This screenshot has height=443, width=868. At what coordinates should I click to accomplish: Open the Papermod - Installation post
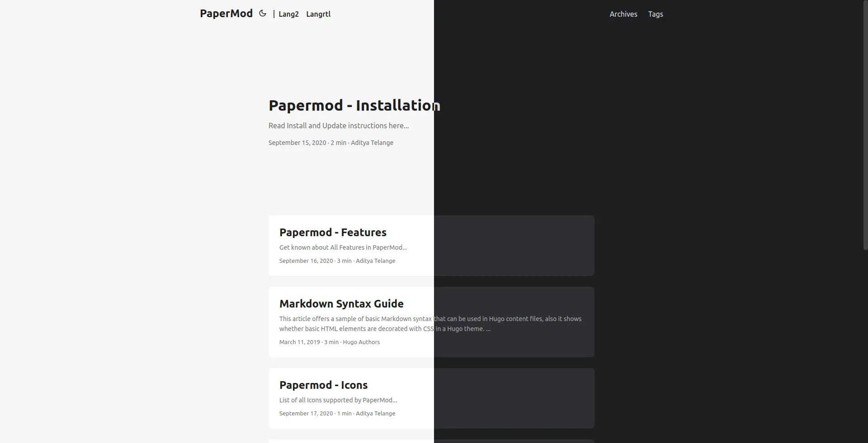(x=354, y=105)
